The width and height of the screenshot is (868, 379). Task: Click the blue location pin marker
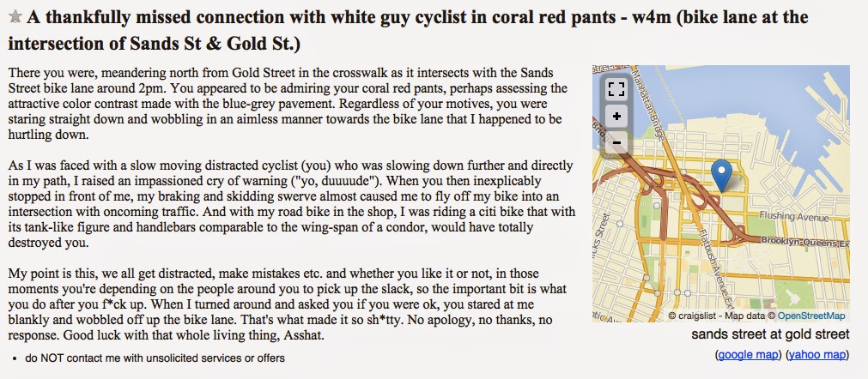click(720, 176)
